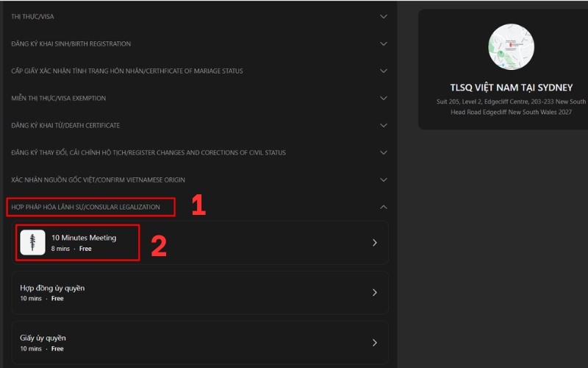This screenshot has height=368, width=588.
Task: Select the 10 Minutes Meeting service
Action: (84, 238)
